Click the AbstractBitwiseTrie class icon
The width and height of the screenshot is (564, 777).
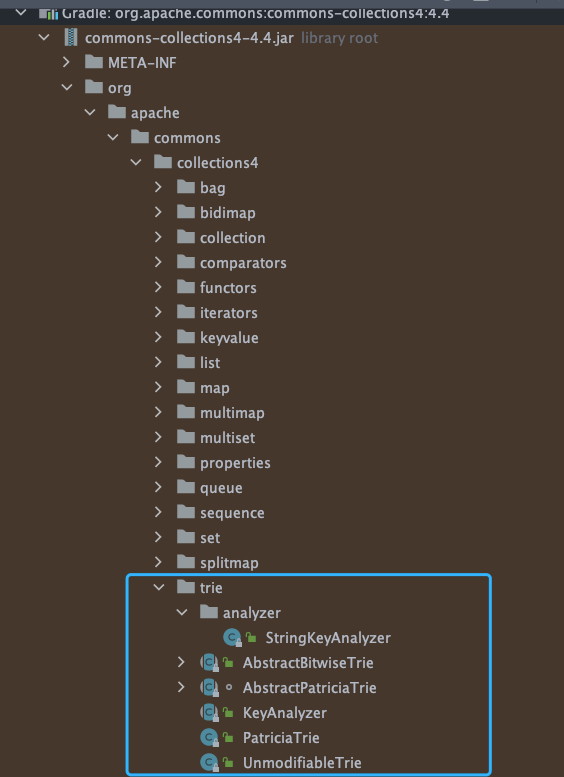click(x=209, y=663)
